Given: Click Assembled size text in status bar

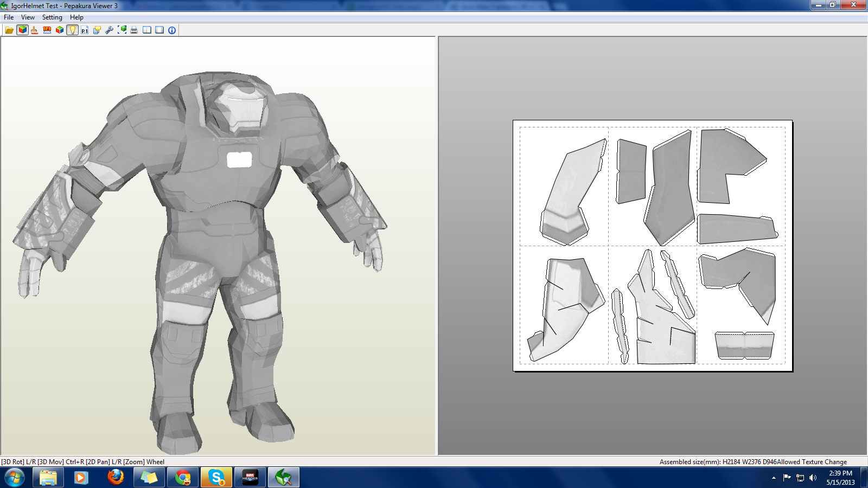Looking at the screenshot, I should [x=753, y=462].
